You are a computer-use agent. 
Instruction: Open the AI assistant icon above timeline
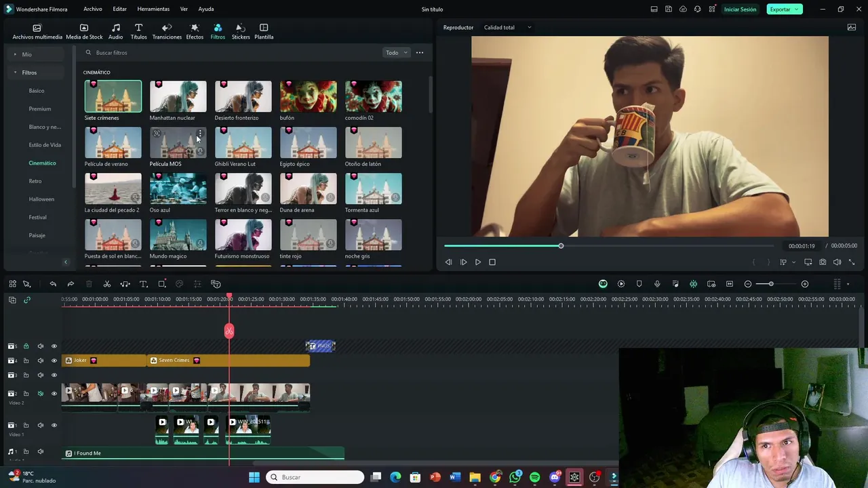(x=603, y=284)
